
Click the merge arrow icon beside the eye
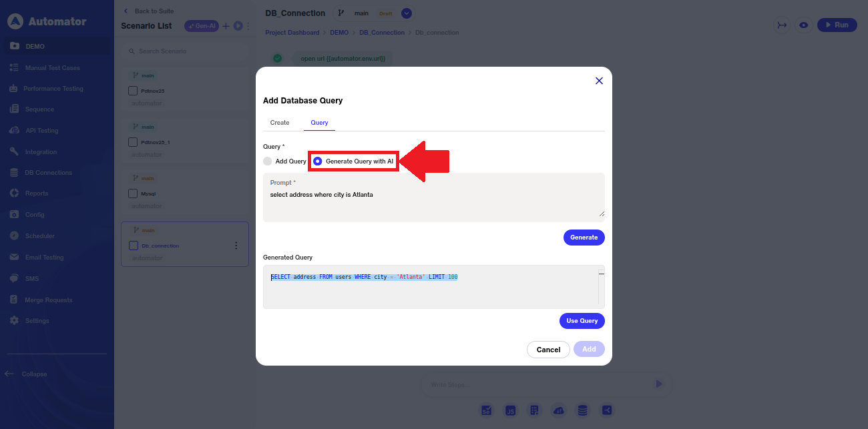[x=781, y=25]
